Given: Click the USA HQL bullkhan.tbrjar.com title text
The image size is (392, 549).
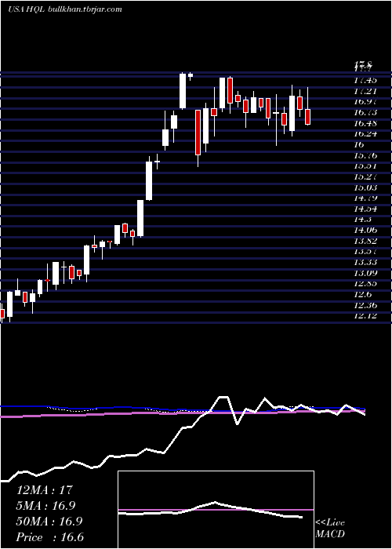Looking at the screenshot, I should tap(65, 9).
